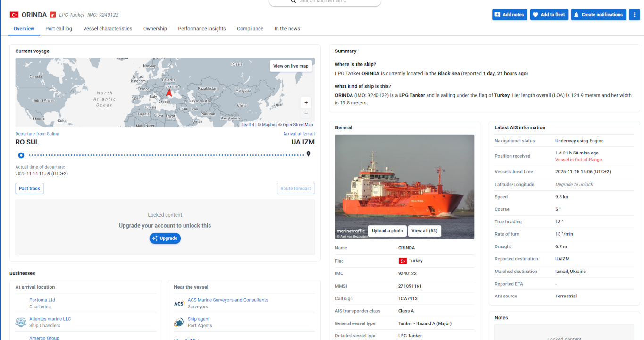Click Create notifications button
The image size is (644, 340).
pos(599,15)
